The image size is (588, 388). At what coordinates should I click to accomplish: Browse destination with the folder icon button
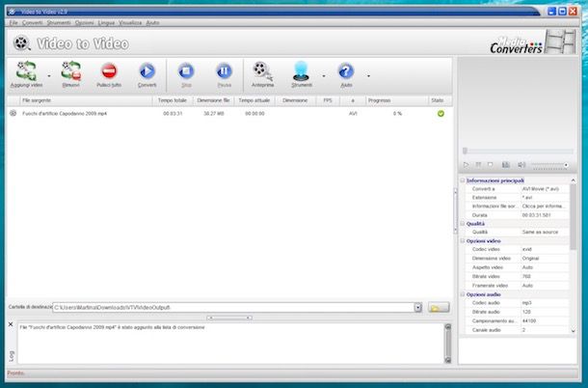[x=439, y=308]
